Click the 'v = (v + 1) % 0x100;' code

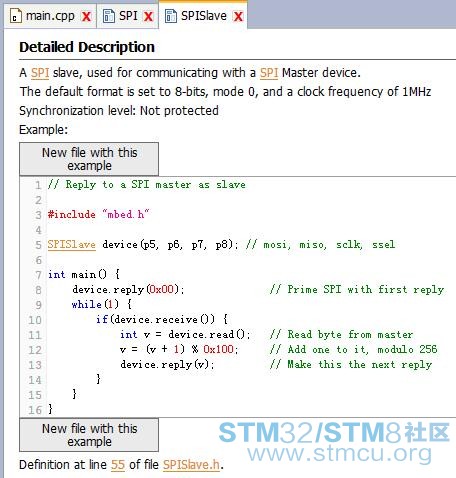pyautogui.click(x=179, y=349)
